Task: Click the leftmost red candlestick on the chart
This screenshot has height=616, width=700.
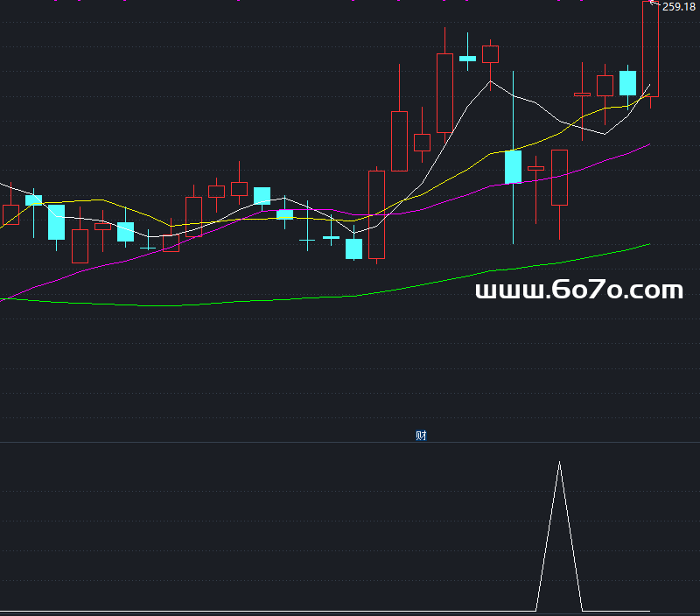Action: coord(10,214)
